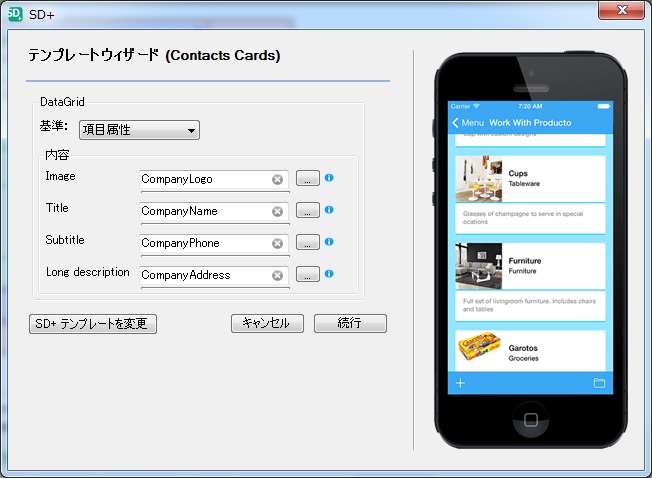Image resolution: width=652 pixels, height=478 pixels.
Task: Click the SD+ app icon in title bar
Action: pyautogui.click(x=15, y=14)
